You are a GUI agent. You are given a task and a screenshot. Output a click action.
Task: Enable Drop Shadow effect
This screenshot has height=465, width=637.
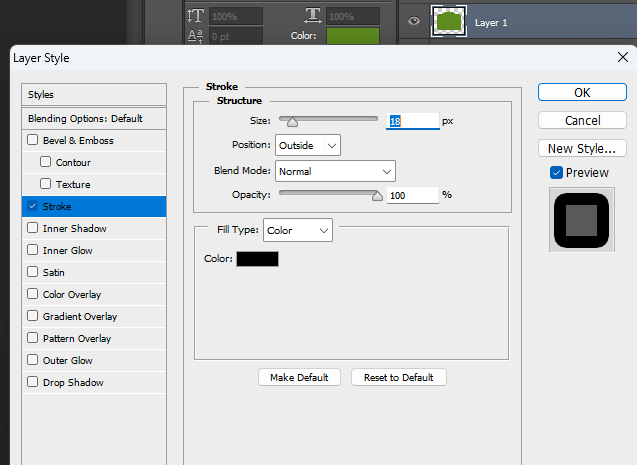32,382
